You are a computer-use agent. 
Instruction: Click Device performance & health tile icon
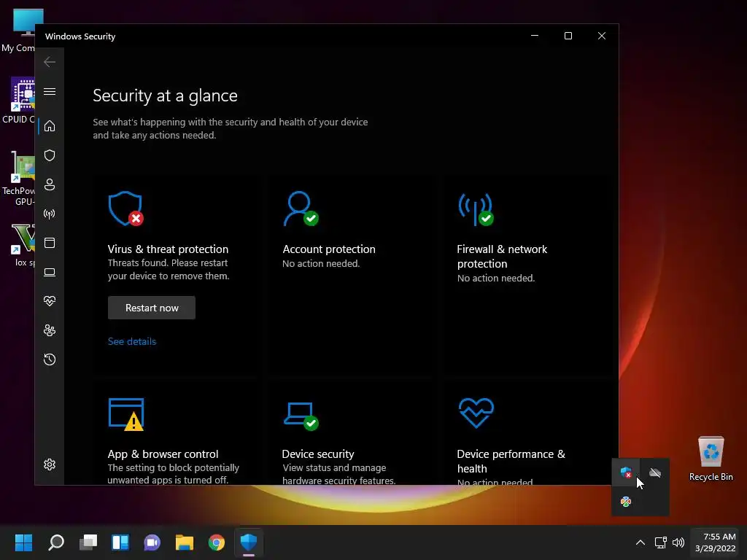point(476,413)
